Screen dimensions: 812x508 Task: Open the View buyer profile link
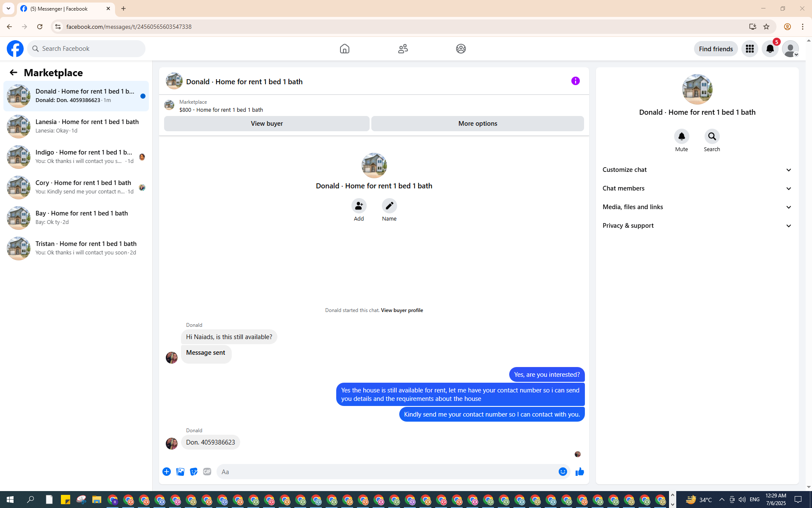click(x=402, y=310)
